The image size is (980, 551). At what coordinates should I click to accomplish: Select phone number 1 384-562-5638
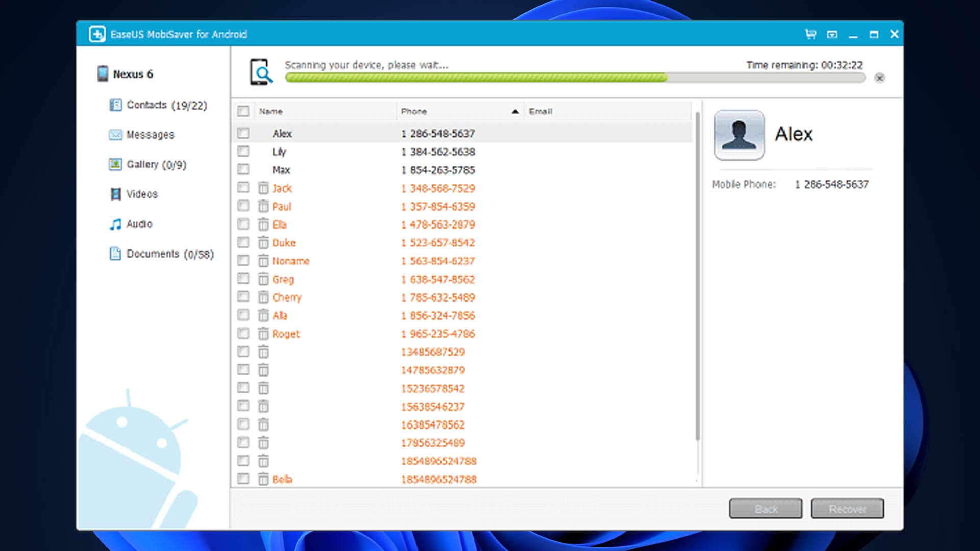(x=438, y=152)
